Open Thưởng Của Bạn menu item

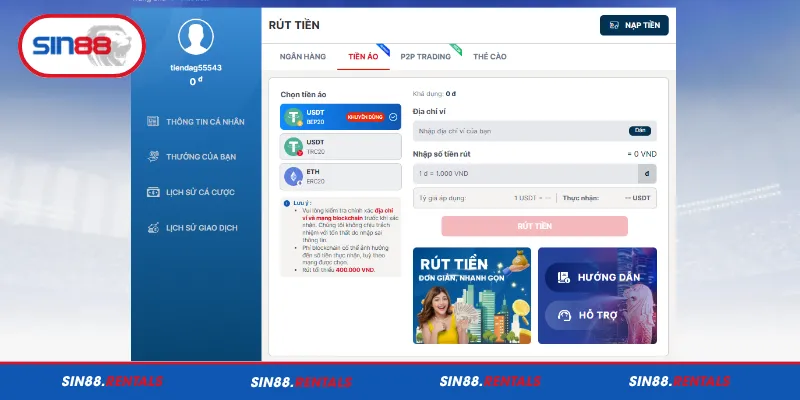191,157
